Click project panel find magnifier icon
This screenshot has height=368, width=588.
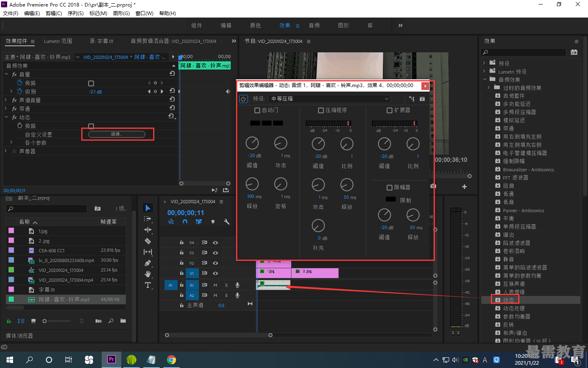pos(111,321)
